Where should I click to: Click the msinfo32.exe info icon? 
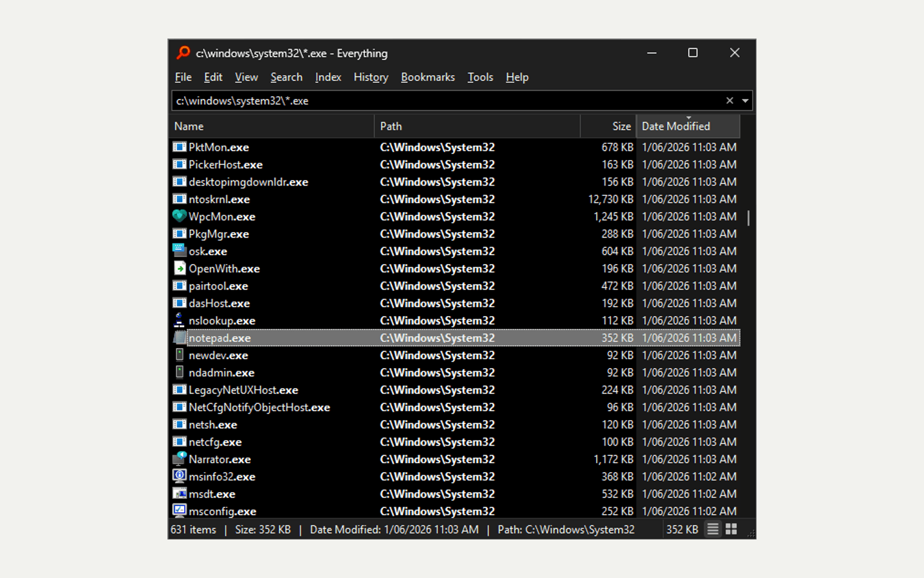[x=180, y=477]
